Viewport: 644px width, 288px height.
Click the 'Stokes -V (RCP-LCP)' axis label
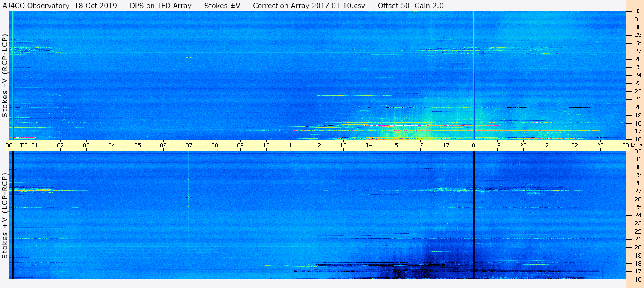pos(5,75)
